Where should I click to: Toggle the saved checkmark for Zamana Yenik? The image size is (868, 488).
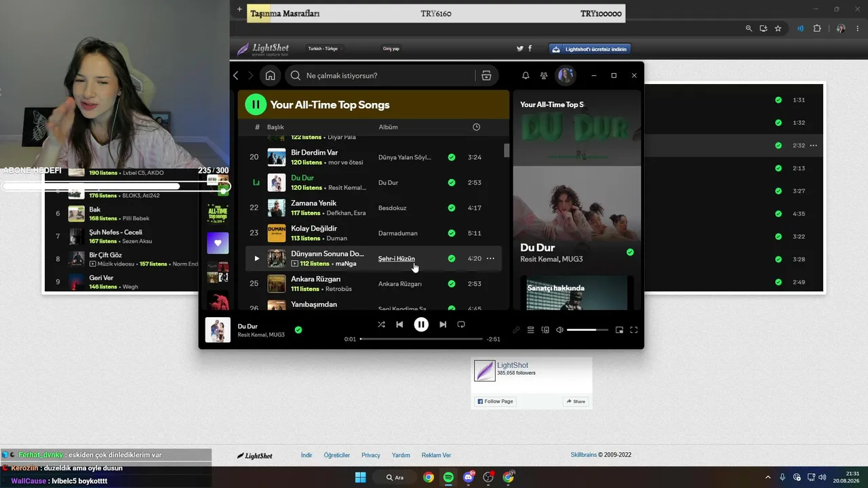point(452,207)
